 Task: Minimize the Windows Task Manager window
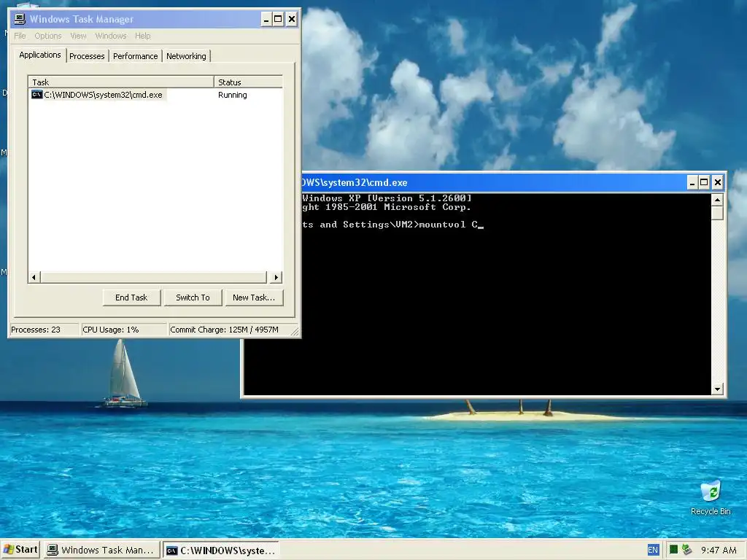[x=266, y=19]
